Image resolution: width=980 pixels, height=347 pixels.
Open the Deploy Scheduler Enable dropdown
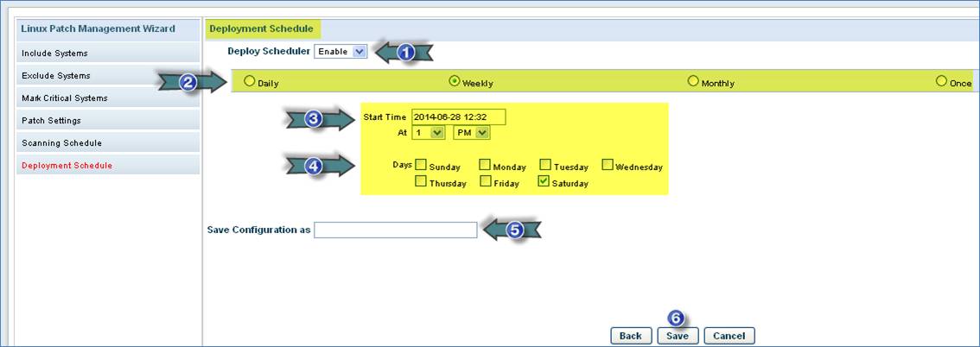click(340, 52)
